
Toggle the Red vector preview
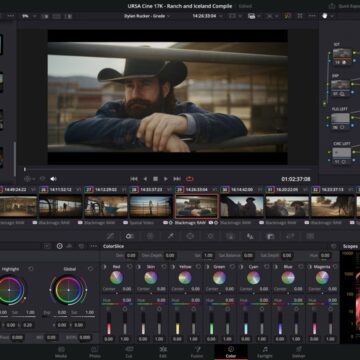pyautogui.click(x=104, y=267)
